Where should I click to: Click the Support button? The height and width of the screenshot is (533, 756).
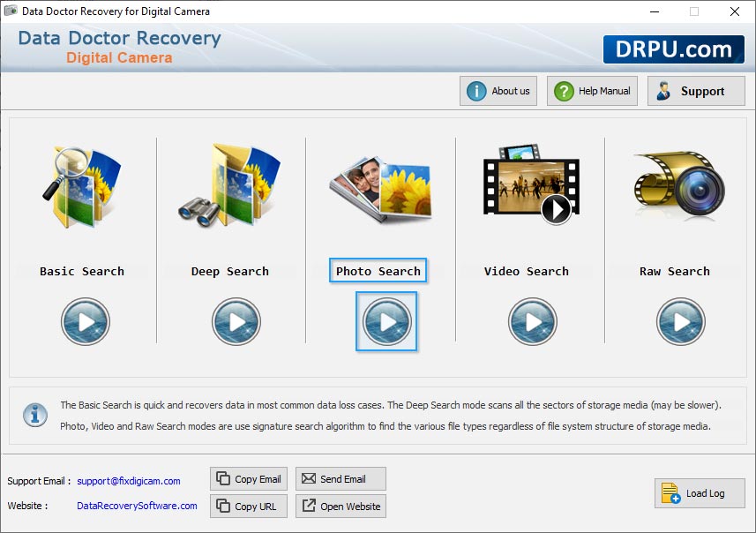click(696, 91)
